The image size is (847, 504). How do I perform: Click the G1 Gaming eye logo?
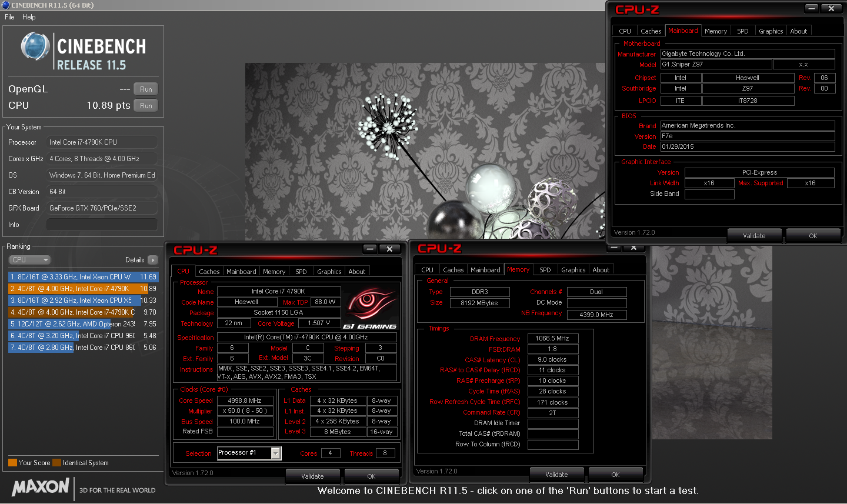[x=369, y=308]
